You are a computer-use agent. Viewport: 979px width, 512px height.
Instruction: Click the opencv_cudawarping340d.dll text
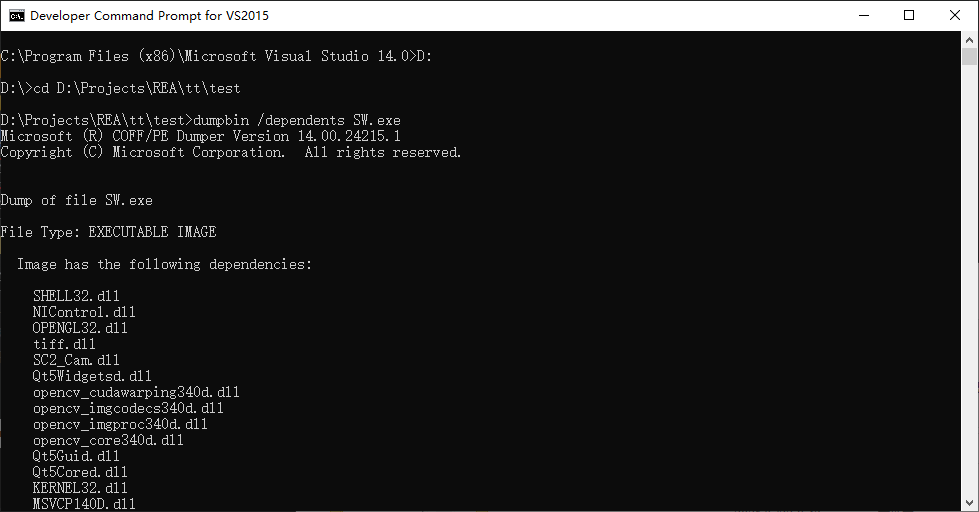tap(136, 392)
